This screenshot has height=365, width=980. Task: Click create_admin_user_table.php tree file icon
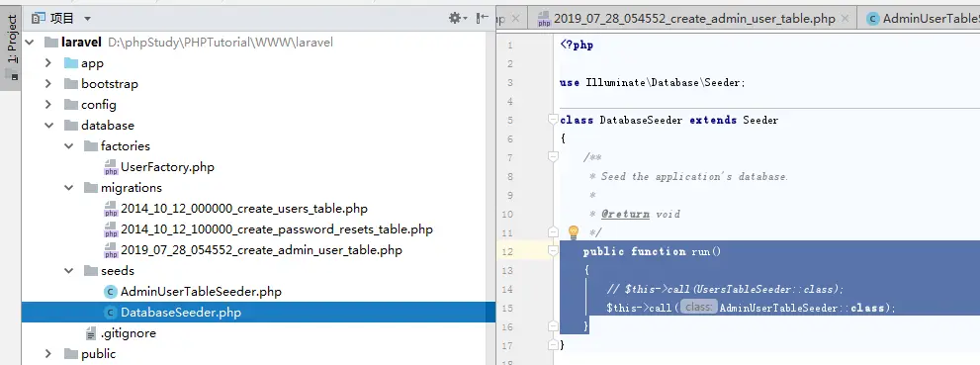tap(111, 250)
